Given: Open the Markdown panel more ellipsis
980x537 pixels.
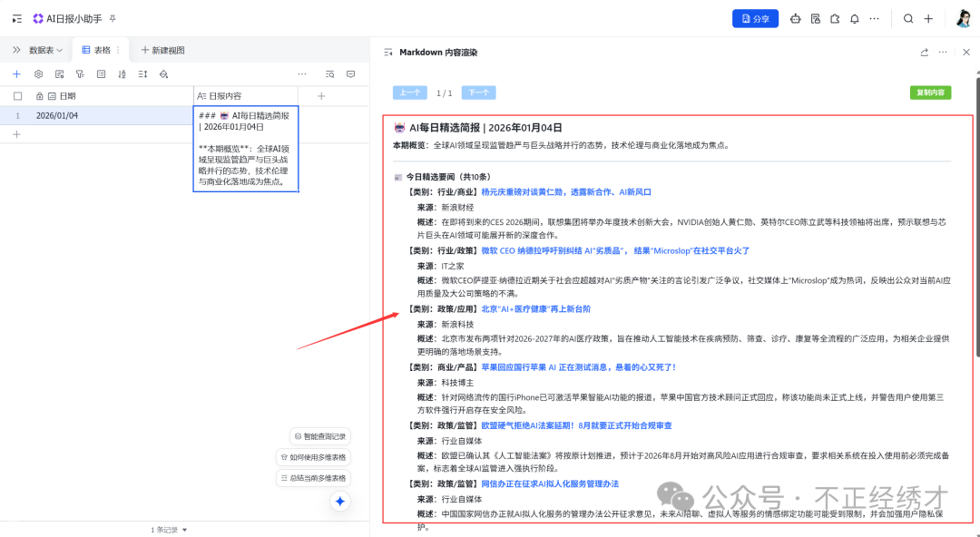Looking at the screenshot, I should pos(943,53).
